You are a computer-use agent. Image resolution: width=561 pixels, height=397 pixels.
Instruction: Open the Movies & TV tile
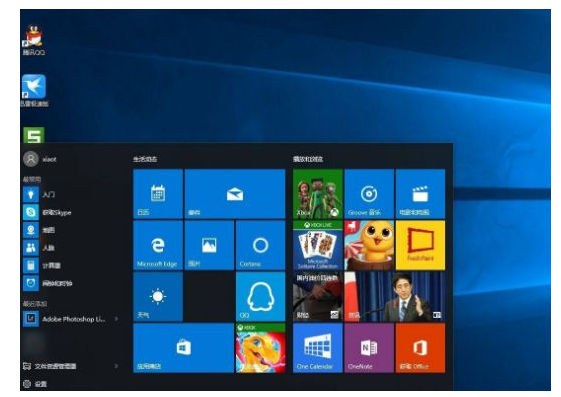tap(420, 194)
